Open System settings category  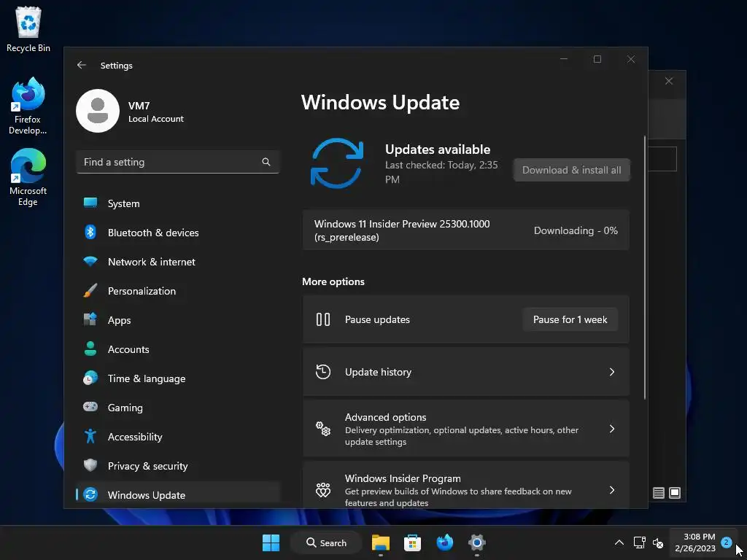pyautogui.click(x=178, y=203)
